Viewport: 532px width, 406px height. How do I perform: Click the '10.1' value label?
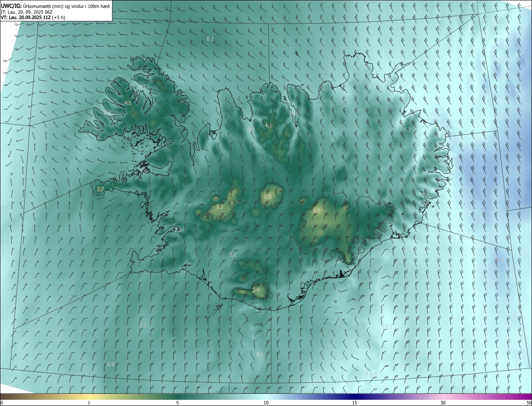tap(387, 327)
